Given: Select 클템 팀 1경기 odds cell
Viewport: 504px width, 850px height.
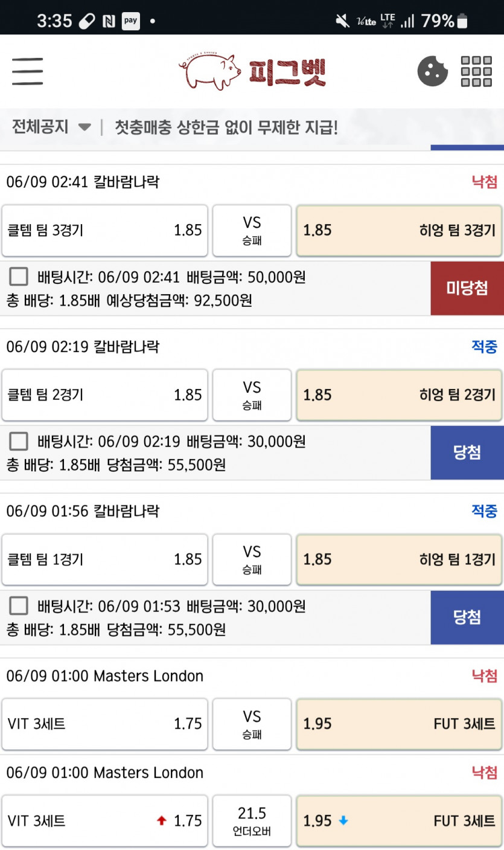Looking at the screenshot, I should (105, 559).
